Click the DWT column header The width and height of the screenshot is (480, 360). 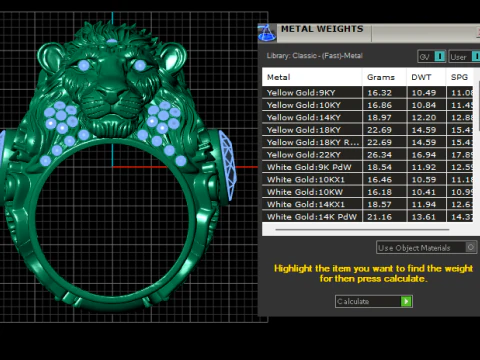click(426, 77)
